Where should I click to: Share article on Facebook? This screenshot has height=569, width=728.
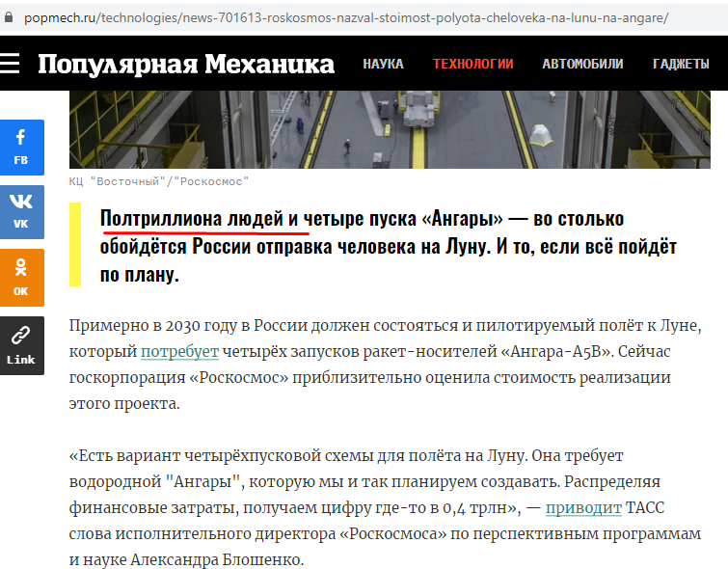pos(21,147)
